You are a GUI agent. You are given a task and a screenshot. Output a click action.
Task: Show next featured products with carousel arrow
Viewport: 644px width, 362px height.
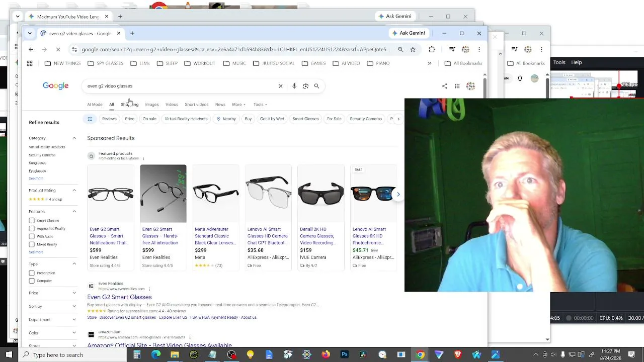[x=398, y=194]
